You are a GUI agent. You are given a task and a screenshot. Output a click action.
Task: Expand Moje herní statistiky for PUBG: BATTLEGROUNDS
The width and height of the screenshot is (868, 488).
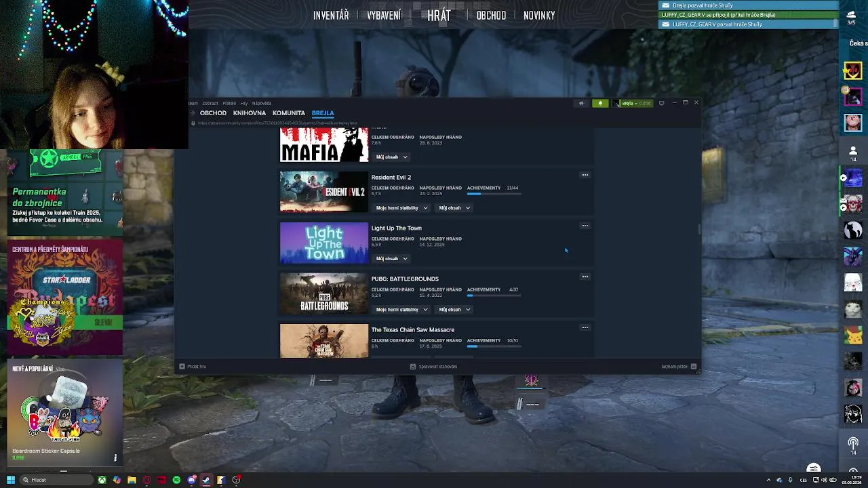click(402, 310)
